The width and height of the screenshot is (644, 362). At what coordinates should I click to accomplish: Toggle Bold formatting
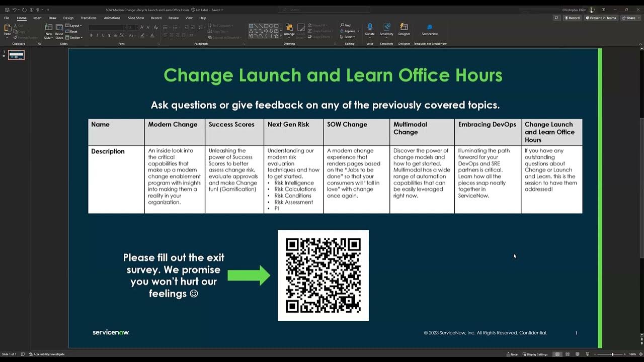click(x=92, y=35)
